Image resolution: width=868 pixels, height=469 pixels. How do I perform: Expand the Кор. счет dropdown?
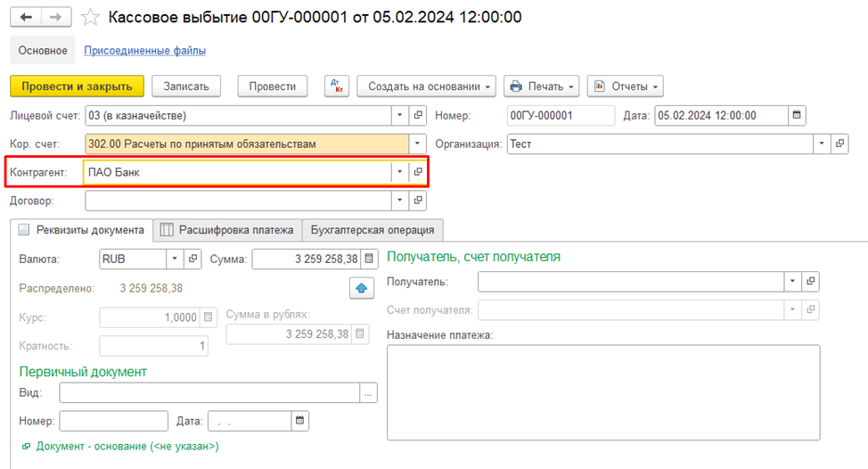coord(417,144)
